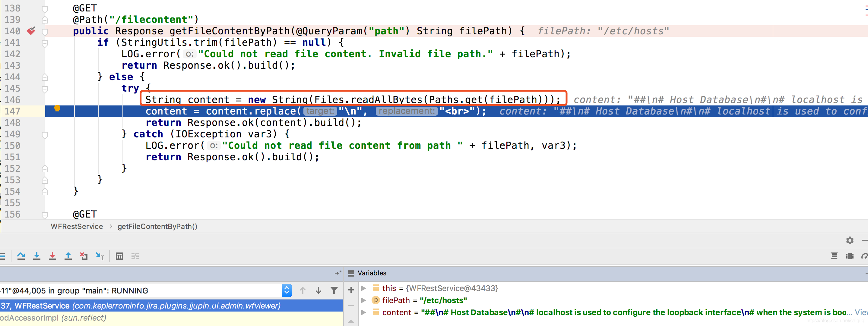Screen dimensions: 868x326
Task: Select previous frame with up arrow
Action: (303, 290)
